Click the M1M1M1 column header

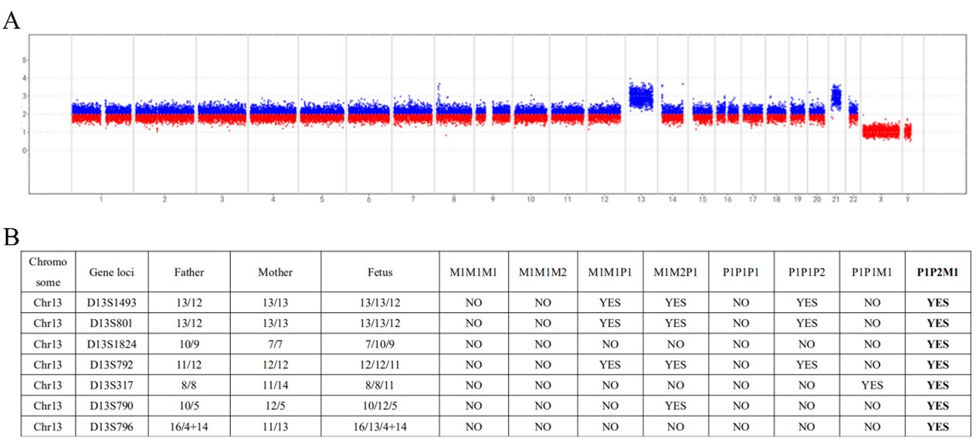tap(473, 273)
